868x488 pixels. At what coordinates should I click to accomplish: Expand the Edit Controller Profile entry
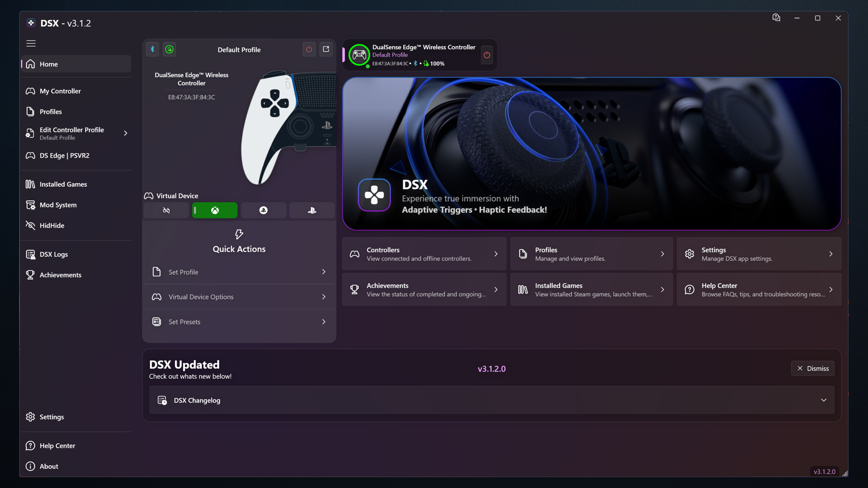tap(125, 133)
